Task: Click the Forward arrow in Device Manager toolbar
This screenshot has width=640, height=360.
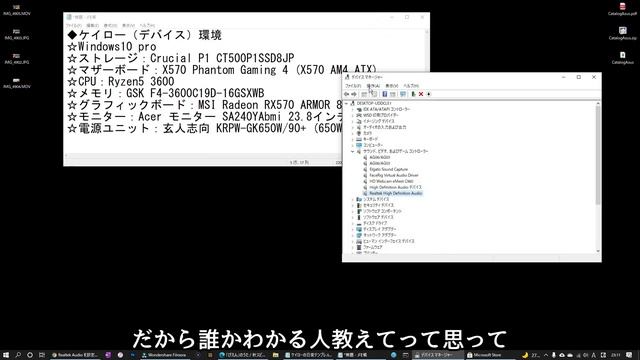Action: [354, 94]
